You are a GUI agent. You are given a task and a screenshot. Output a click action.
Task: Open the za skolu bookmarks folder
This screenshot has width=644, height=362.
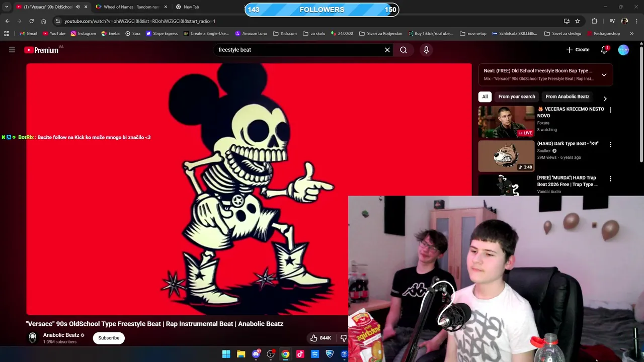[314, 34]
